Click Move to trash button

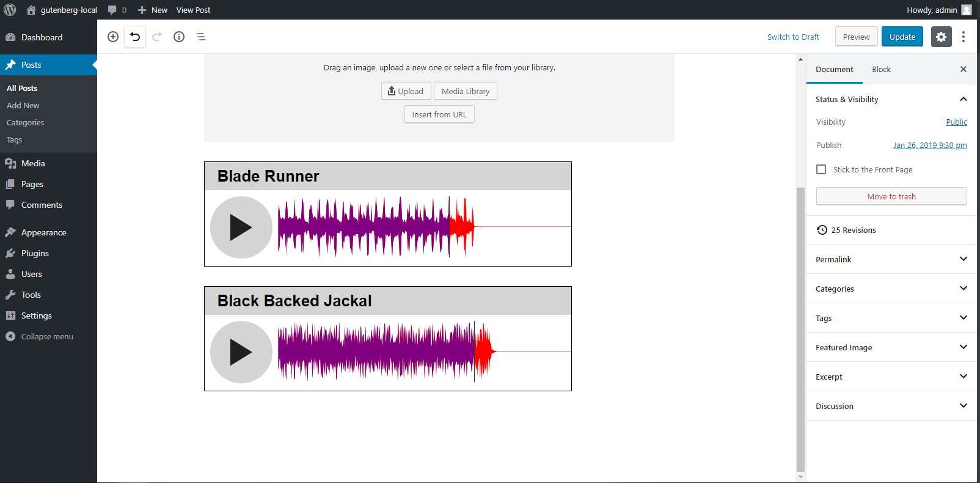pyautogui.click(x=891, y=196)
